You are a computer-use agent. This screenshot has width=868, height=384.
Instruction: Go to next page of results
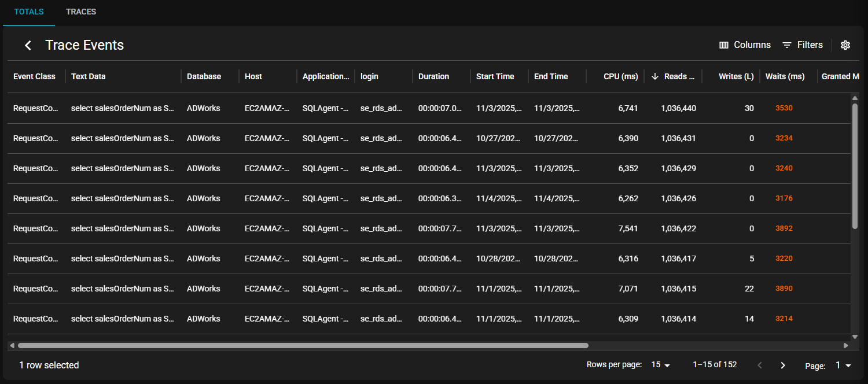pos(783,365)
